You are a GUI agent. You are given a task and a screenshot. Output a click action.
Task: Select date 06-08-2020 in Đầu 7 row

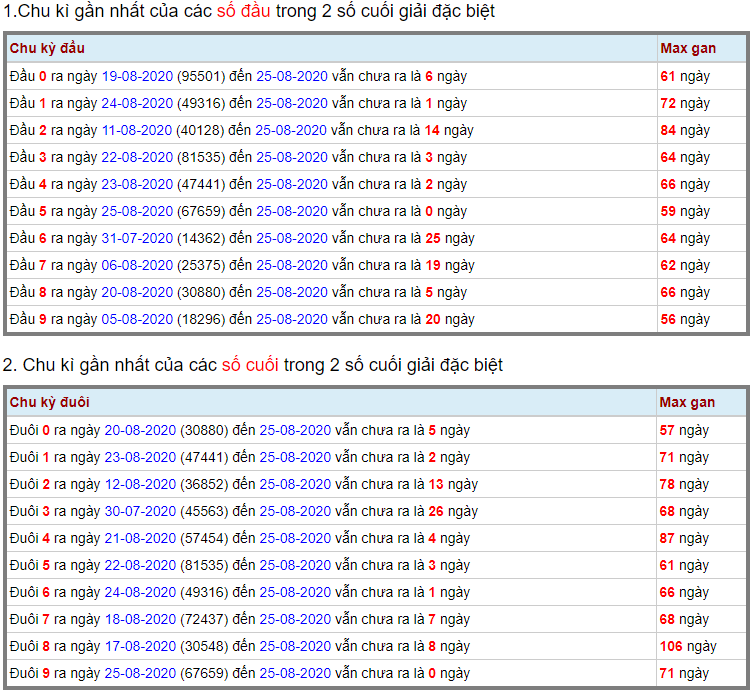[137, 265]
